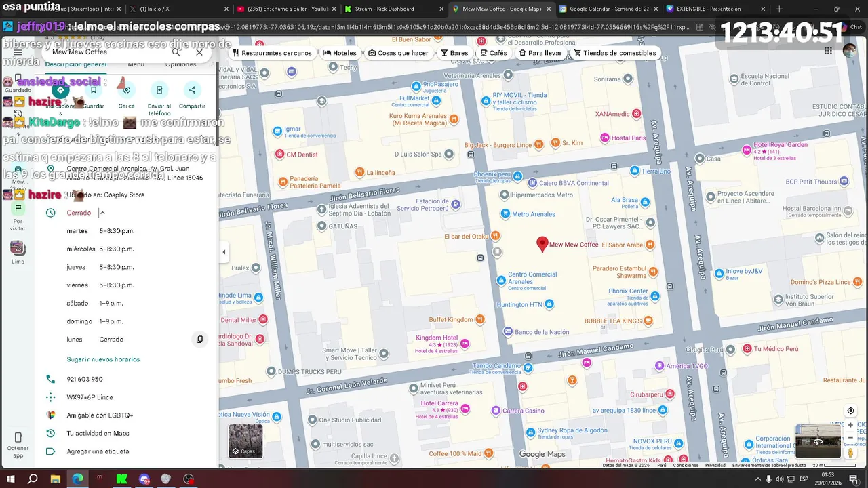This screenshot has height=488, width=868.
Task: Click Tu actividad en Maps
Action: 98,434
